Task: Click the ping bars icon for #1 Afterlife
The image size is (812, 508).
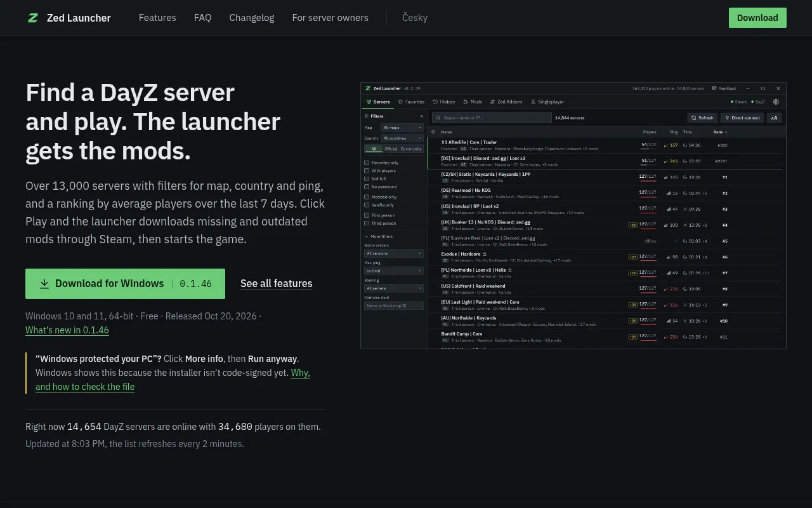Action: [665, 145]
